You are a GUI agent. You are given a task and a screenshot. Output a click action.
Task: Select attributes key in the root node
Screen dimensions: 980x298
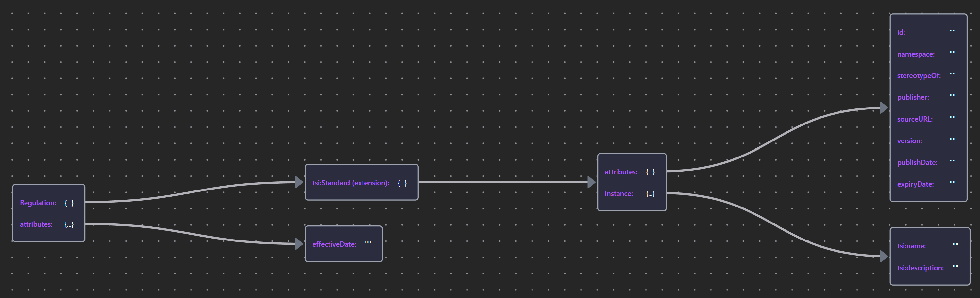pyautogui.click(x=36, y=224)
